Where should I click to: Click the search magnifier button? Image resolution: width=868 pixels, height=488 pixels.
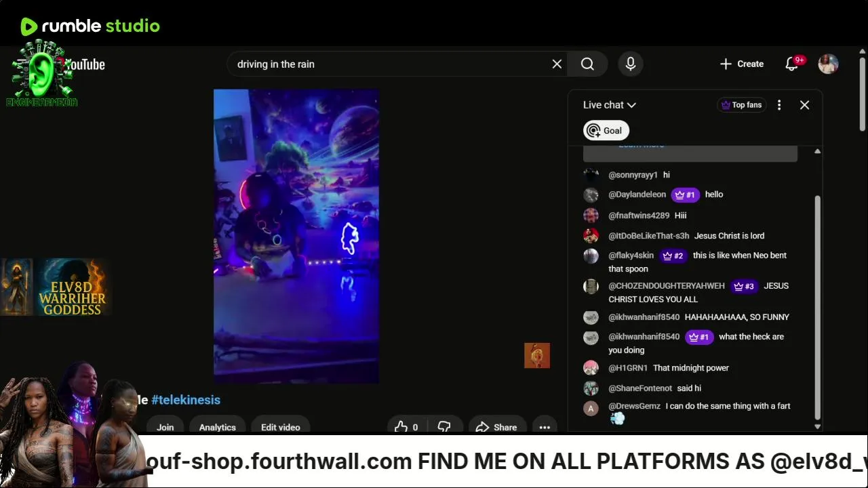(x=587, y=64)
